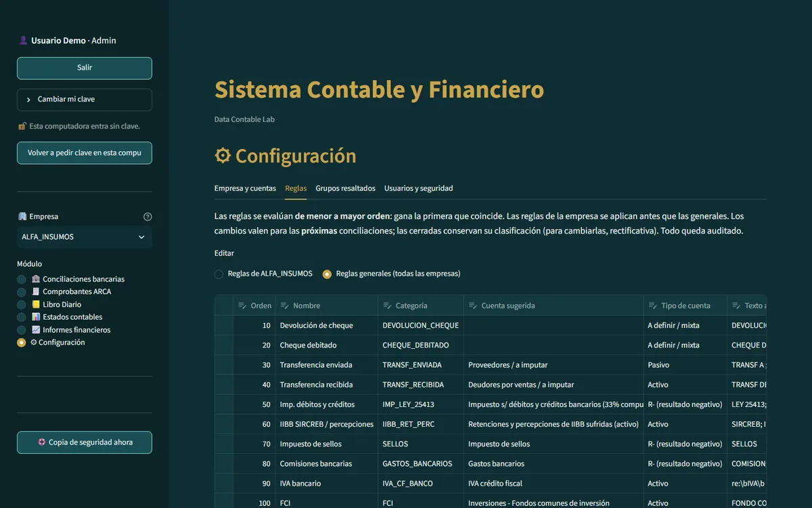Click the lock icon beside 'Esta computadora entra sin clave'

[22, 126]
